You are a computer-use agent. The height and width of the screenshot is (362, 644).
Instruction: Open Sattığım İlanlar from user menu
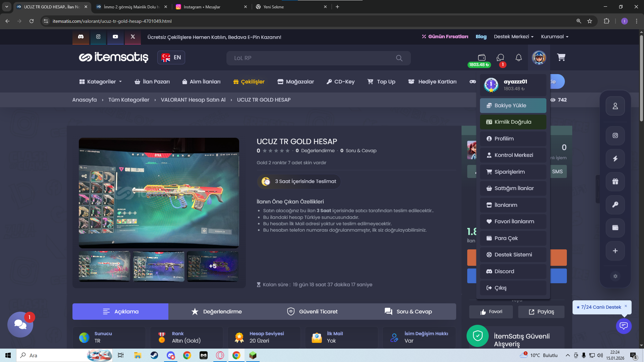[513, 188]
